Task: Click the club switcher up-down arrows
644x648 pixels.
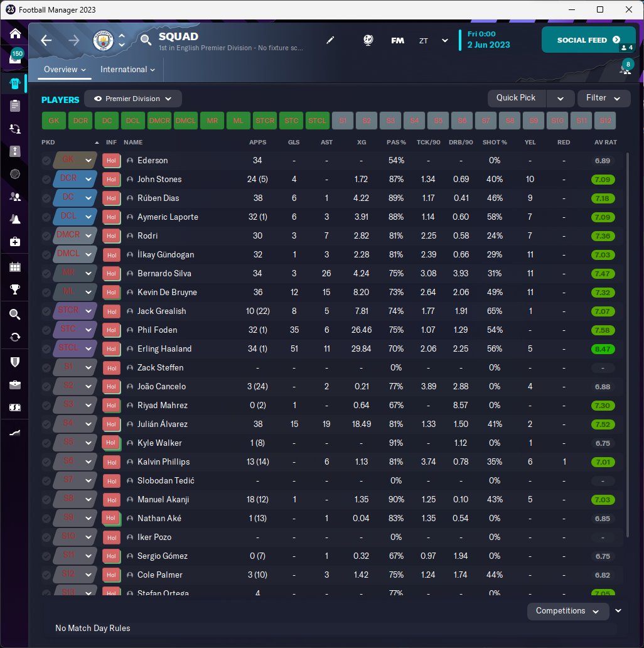Action: tap(122, 40)
